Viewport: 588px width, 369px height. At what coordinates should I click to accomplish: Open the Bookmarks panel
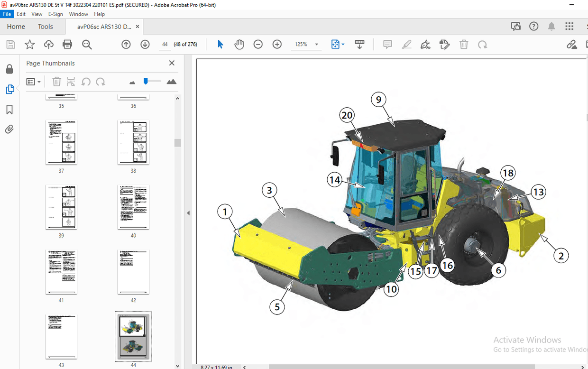pos(9,109)
